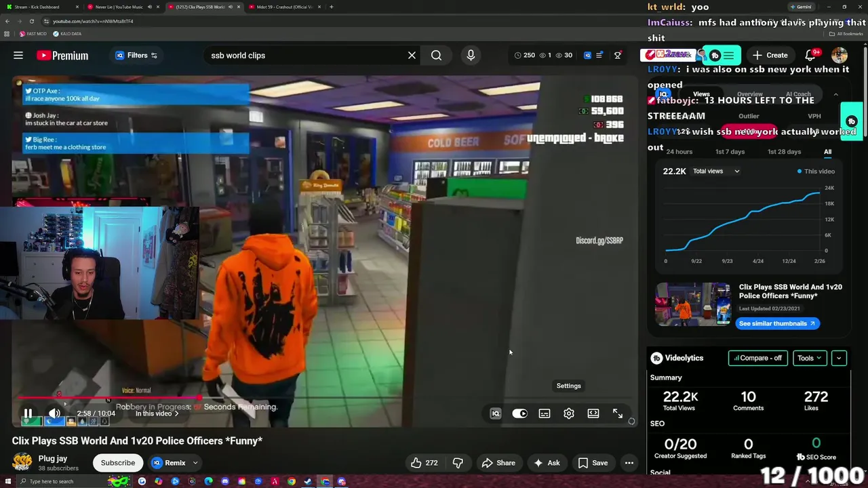Expand the Remix dropdown arrow
Viewport: 868px width, 488px height.
tap(195, 463)
